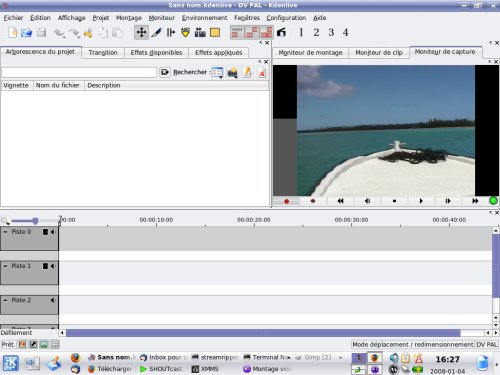Click the green status indicator button
Screen dimensions: 500x375
point(493,201)
